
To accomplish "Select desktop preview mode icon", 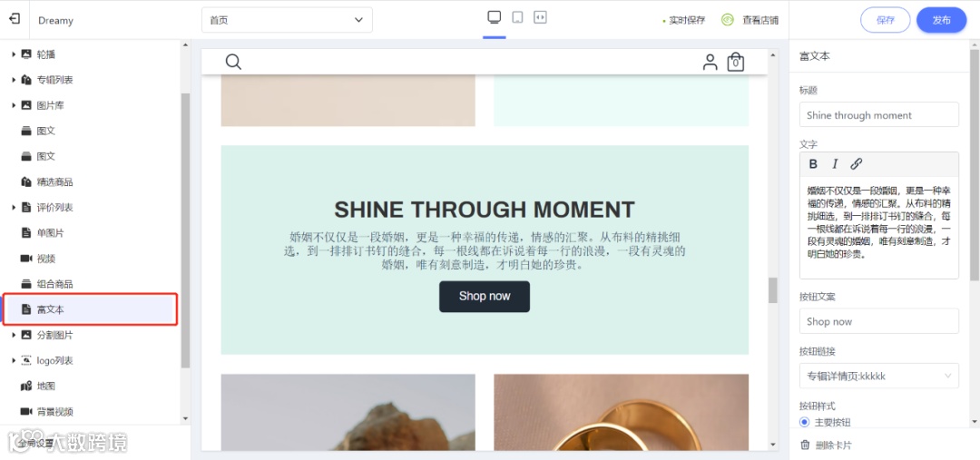I will 495,17.
